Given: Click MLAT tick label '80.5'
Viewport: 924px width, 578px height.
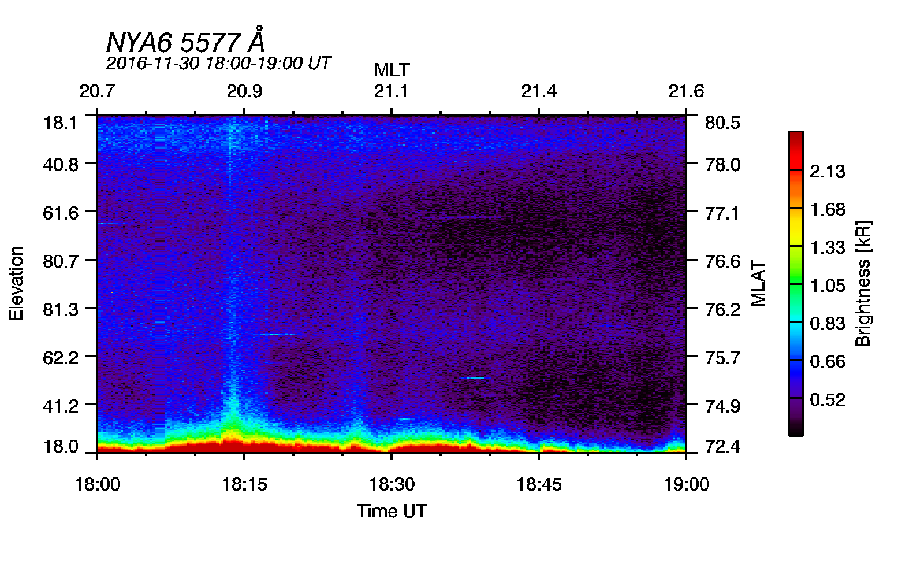Looking at the screenshot, I should coord(722,123).
